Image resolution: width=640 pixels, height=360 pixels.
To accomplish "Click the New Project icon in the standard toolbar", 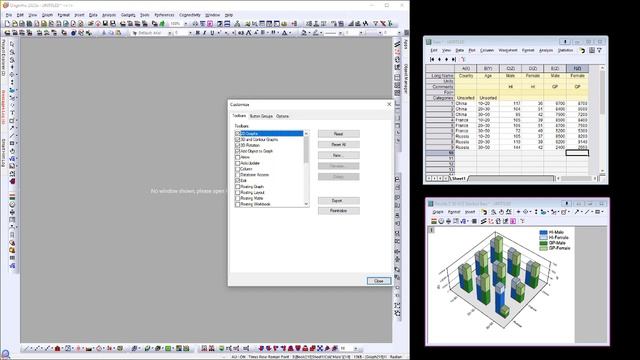I will point(7,24).
